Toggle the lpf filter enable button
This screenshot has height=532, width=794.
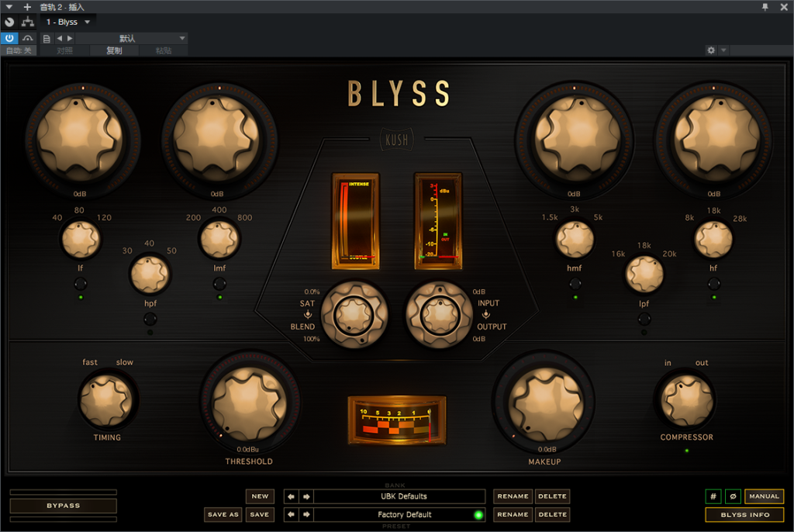pos(644,320)
